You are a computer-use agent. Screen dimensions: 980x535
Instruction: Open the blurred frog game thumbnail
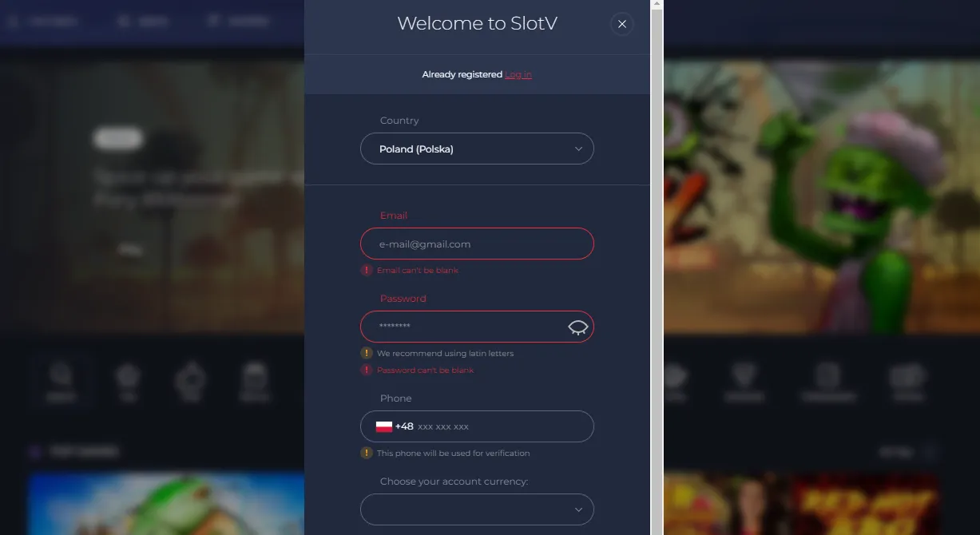pyautogui.click(x=166, y=503)
